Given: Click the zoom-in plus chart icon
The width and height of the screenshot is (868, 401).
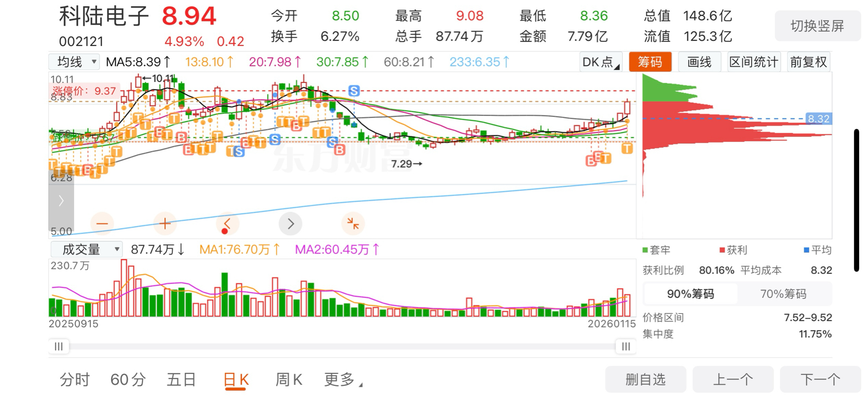Looking at the screenshot, I should [x=165, y=223].
